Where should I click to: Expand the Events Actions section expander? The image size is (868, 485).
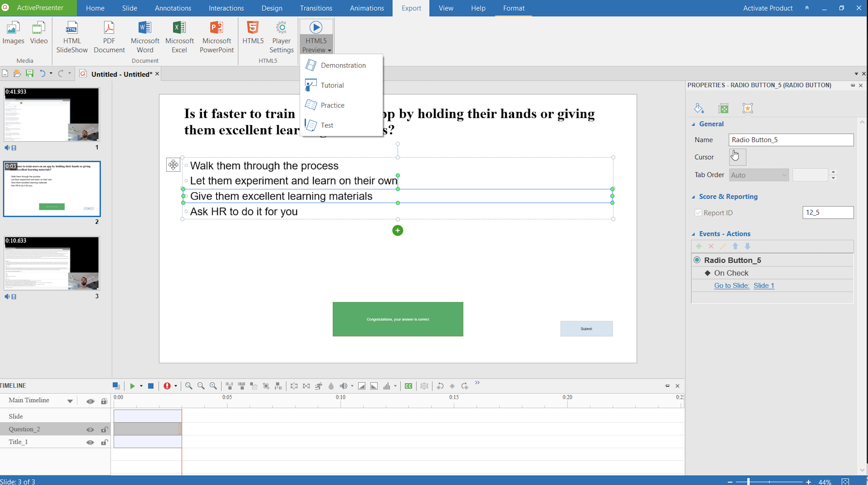pyautogui.click(x=693, y=233)
